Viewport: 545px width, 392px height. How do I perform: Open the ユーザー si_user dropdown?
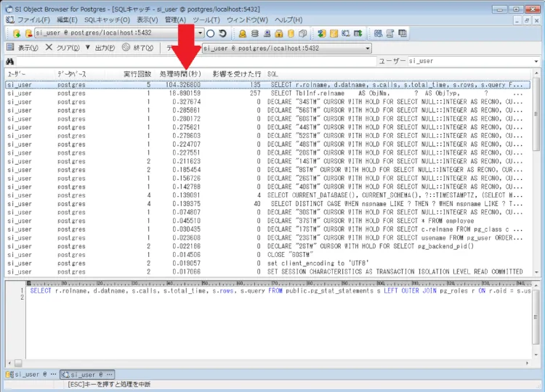(x=536, y=61)
